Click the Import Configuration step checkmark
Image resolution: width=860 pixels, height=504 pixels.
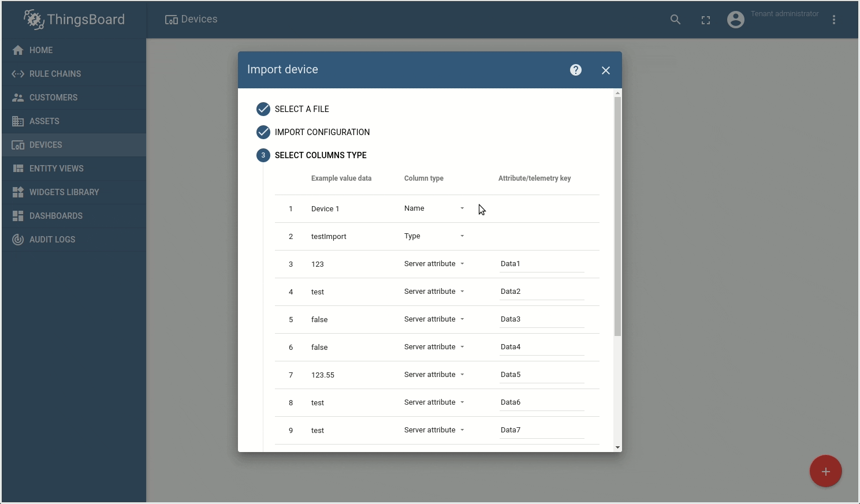pyautogui.click(x=263, y=132)
